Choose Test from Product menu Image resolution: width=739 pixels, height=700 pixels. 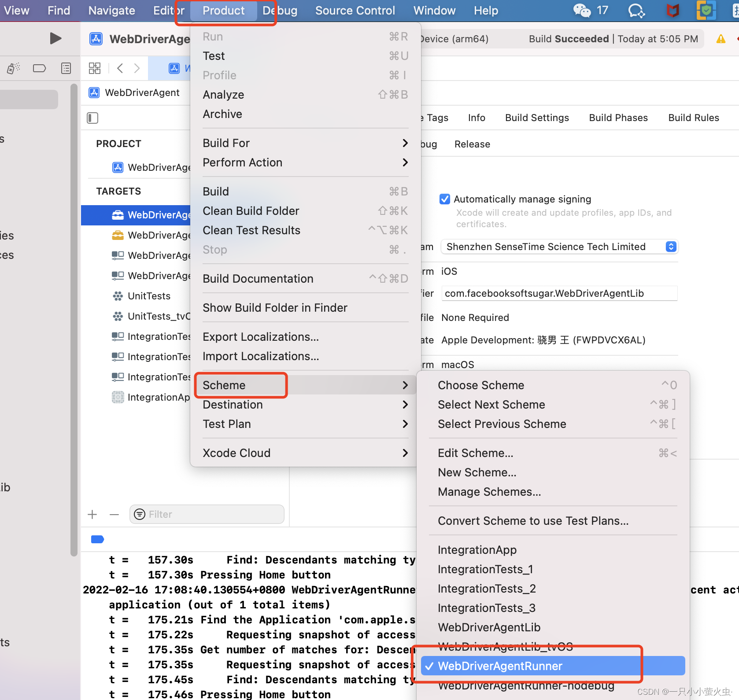click(305, 56)
